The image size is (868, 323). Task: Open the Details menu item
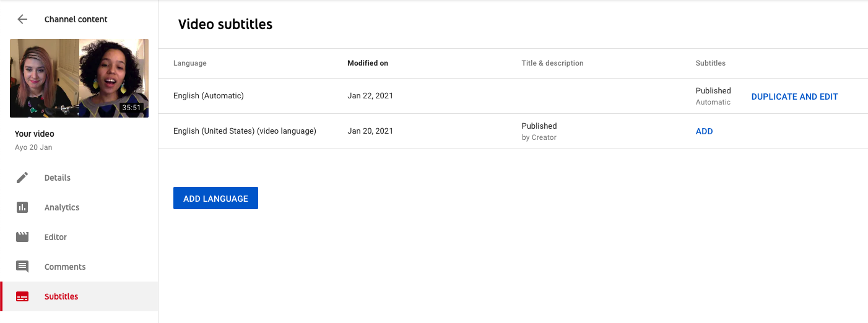58,178
